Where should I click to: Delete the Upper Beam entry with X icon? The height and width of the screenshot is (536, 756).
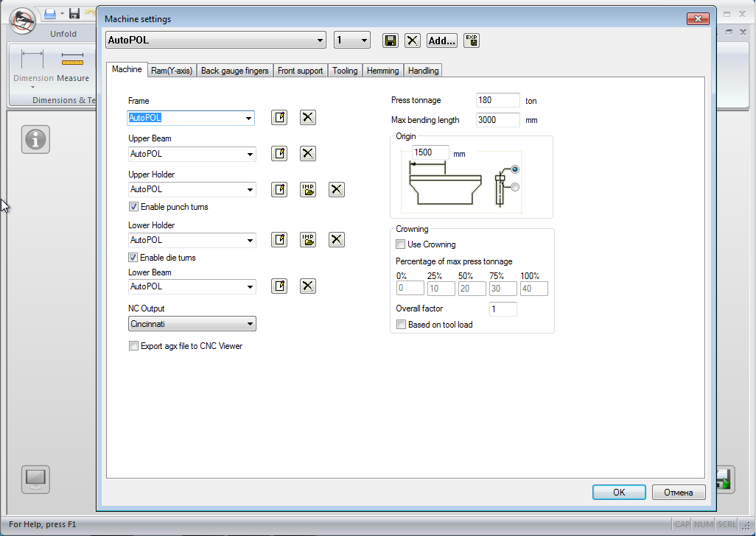(x=308, y=154)
